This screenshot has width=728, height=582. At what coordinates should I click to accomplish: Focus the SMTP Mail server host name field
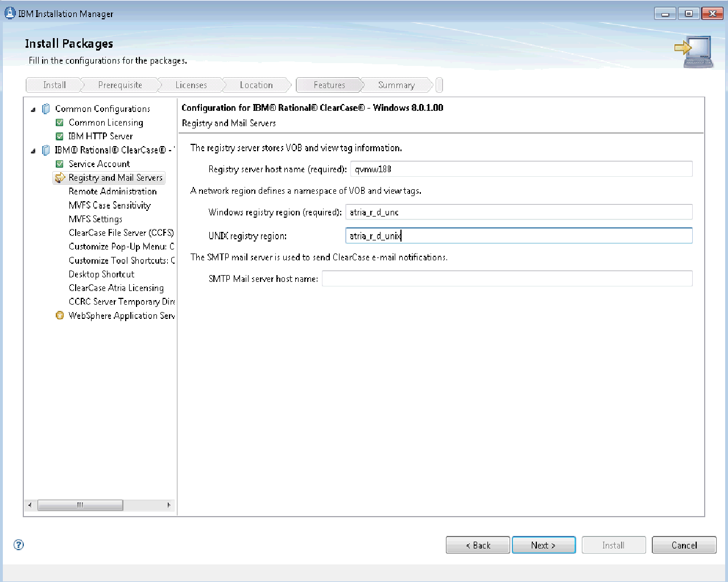(x=507, y=278)
